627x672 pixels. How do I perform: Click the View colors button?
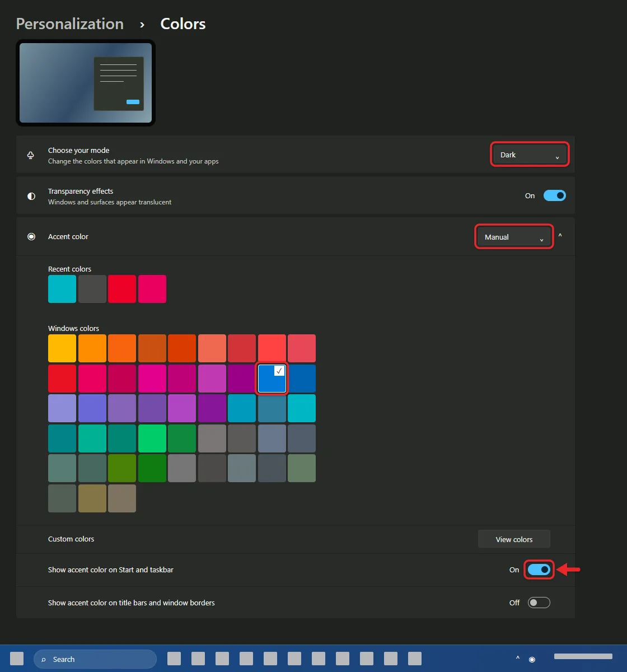(x=514, y=539)
